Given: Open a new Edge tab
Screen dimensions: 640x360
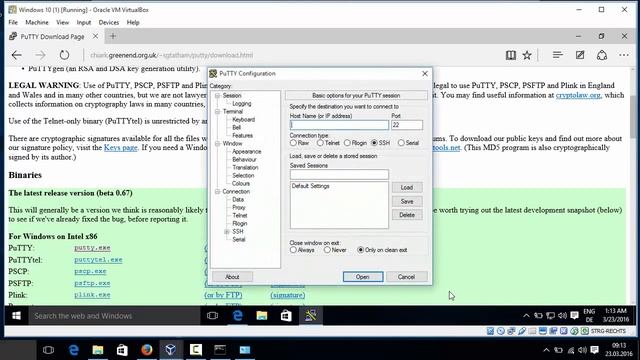Looking at the screenshot, I should [113, 36].
